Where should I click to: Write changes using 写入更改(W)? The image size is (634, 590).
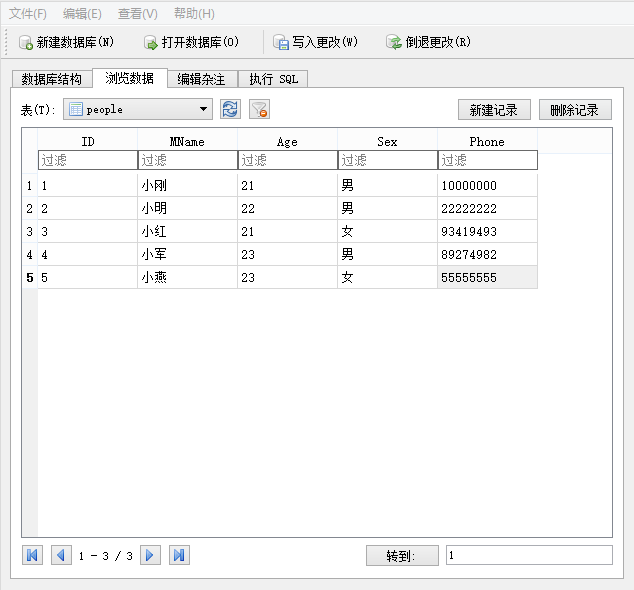point(315,42)
